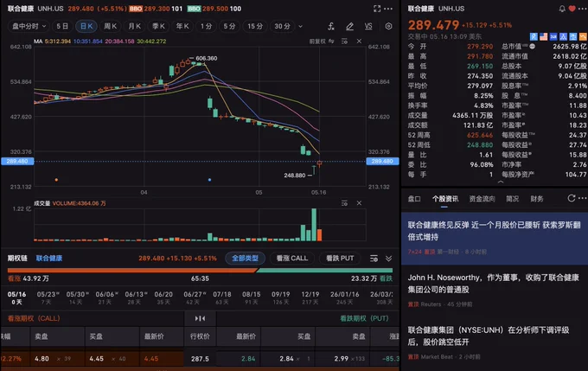Filter options by 看涨 CALL
The width and height of the screenshot is (588, 371).
click(292, 258)
